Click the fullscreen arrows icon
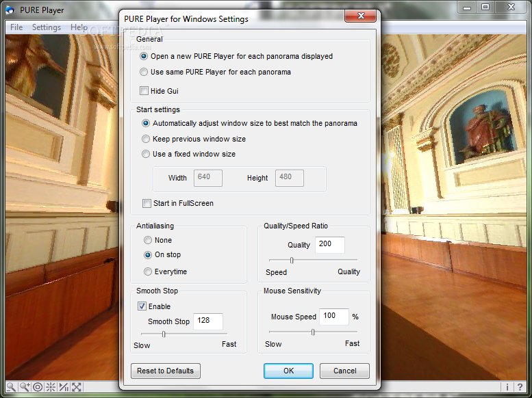 77,387
